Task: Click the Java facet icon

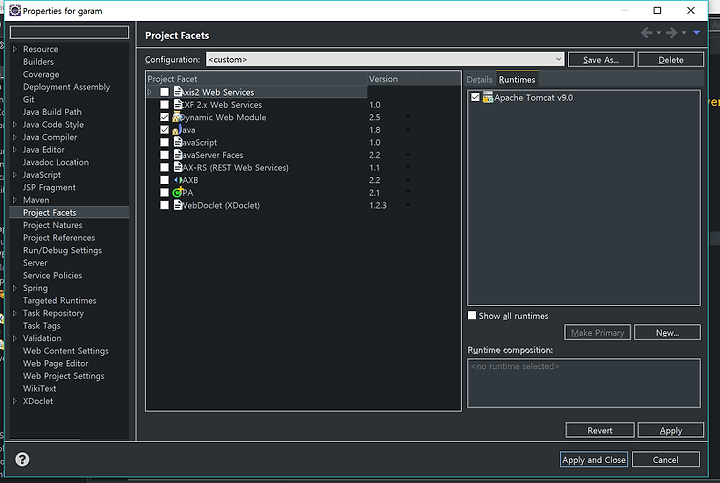Action: click(x=177, y=129)
